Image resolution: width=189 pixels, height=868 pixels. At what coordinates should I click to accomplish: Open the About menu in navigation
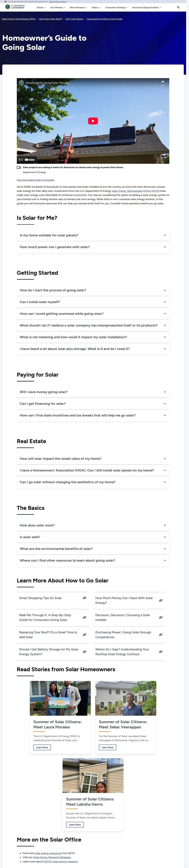point(41,7)
